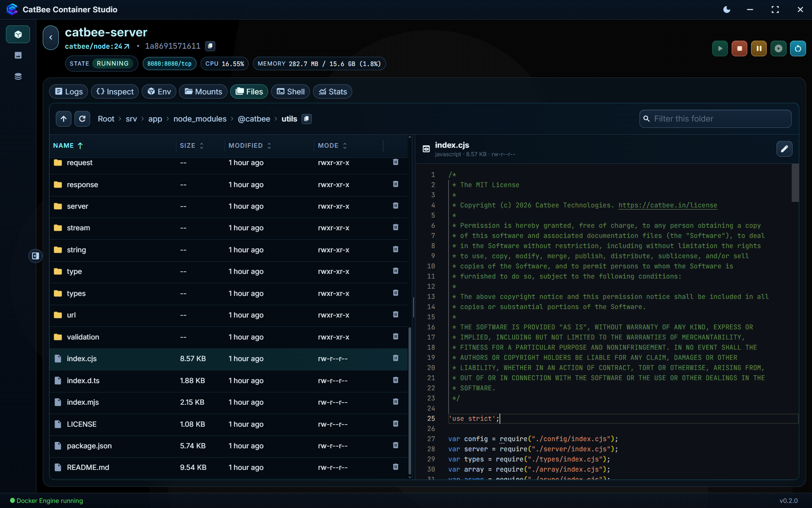Copy container ID 1a8691571611
This screenshot has height=508, width=812.
pyautogui.click(x=210, y=46)
